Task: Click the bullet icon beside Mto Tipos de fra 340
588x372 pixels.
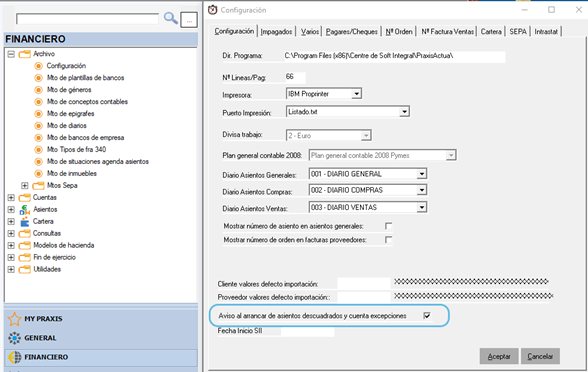Action: [38, 150]
